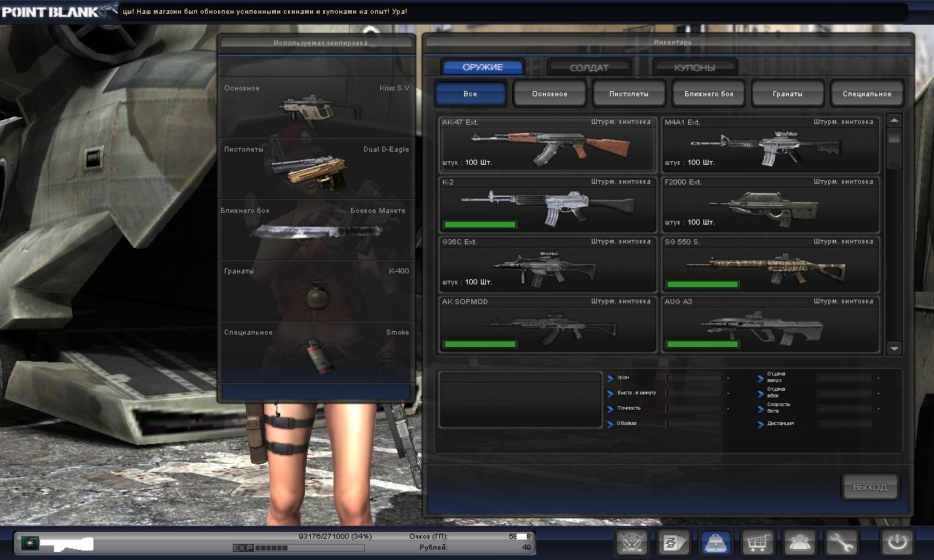Open settings via wrench icon
934x560 pixels.
841,542
